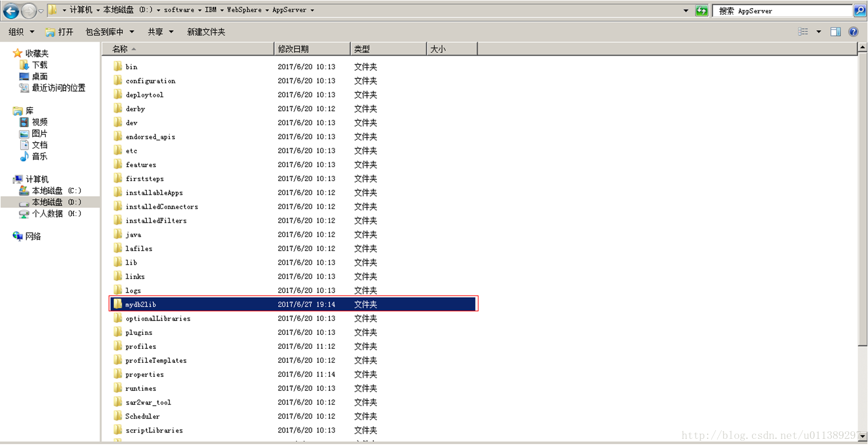Select the bin folder icon
The height and width of the screenshot is (447, 868).
[x=118, y=66]
